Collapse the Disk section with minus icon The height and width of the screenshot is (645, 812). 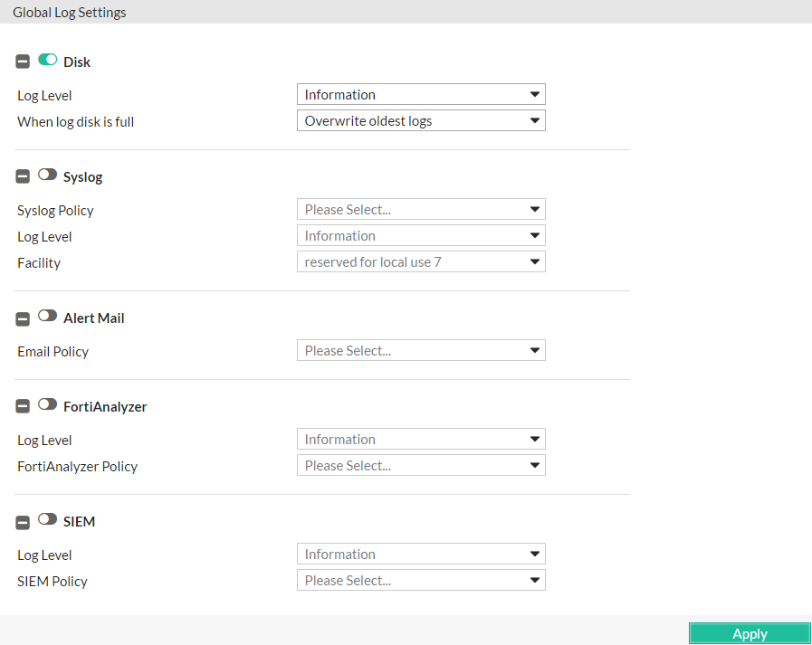tap(23, 62)
